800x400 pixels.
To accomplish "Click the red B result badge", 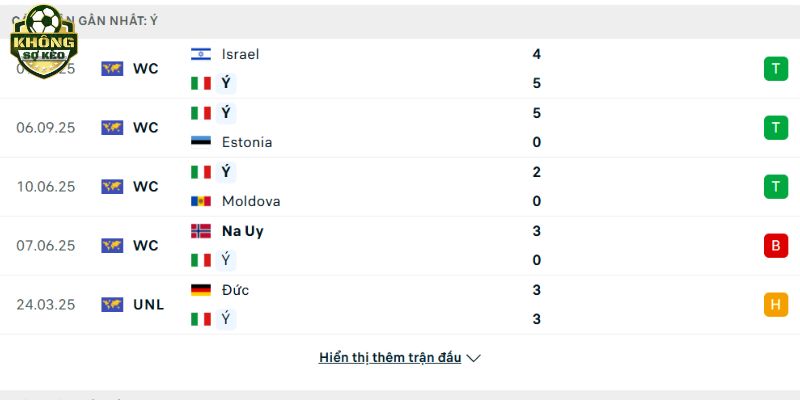I will click(x=775, y=245).
